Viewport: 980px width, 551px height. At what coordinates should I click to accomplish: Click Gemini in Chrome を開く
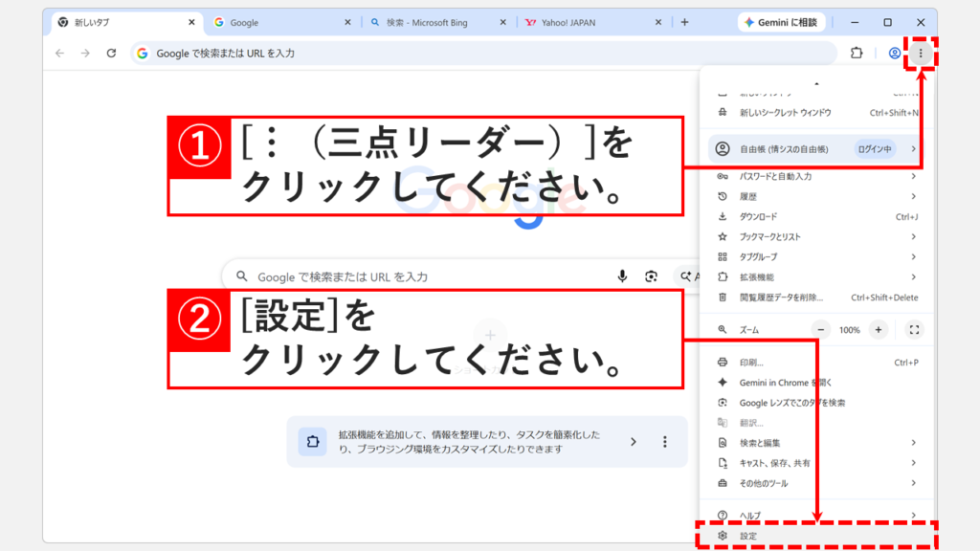click(x=816, y=383)
